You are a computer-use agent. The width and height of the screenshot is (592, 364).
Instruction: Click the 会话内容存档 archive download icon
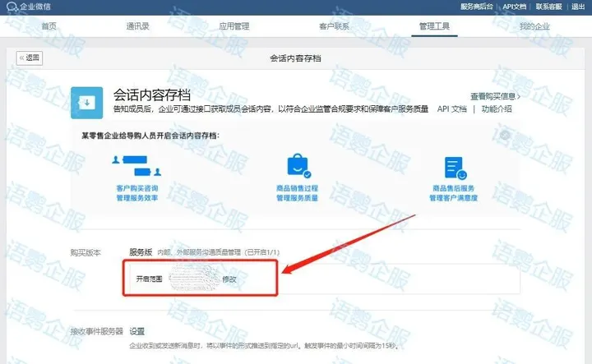click(86, 103)
